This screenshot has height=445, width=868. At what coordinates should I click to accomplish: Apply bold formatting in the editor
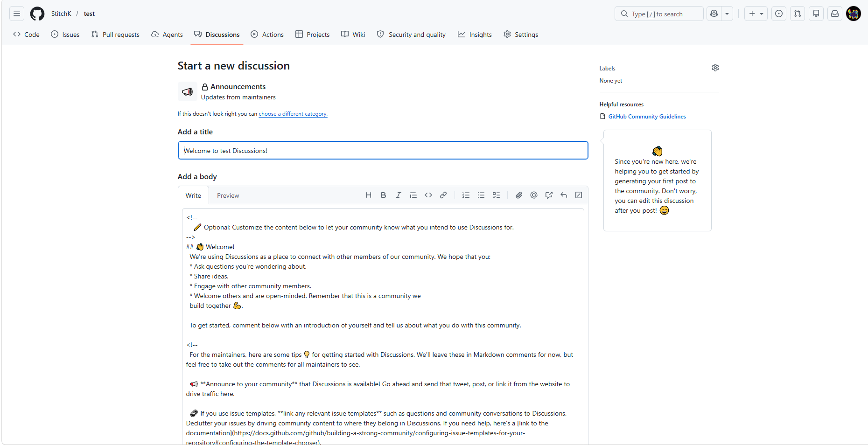pos(384,195)
